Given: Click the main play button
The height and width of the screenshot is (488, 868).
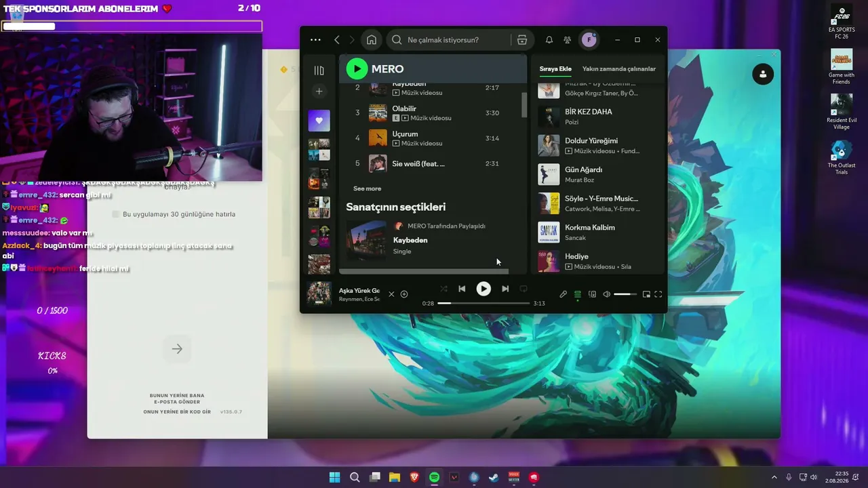Looking at the screenshot, I should (x=484, y=289).
